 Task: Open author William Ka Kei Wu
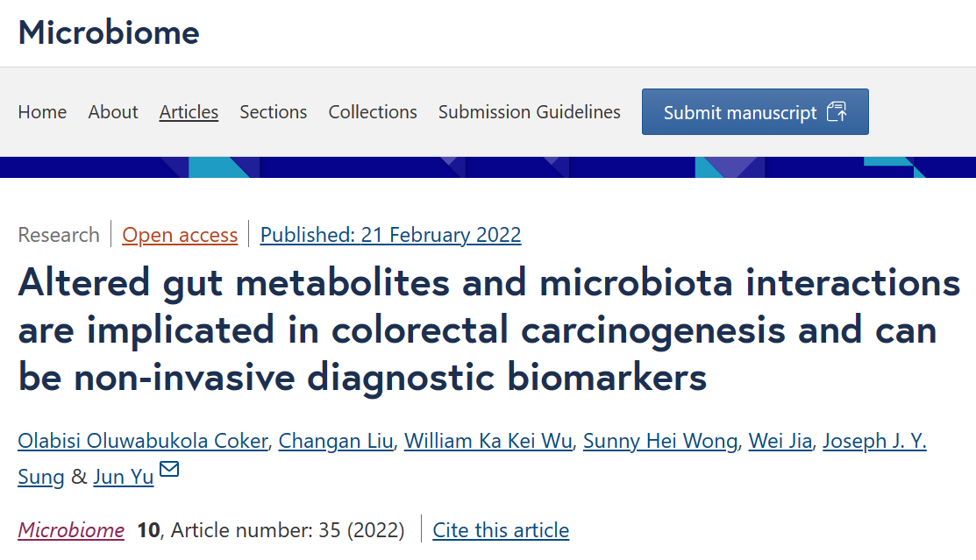[488, 441]
